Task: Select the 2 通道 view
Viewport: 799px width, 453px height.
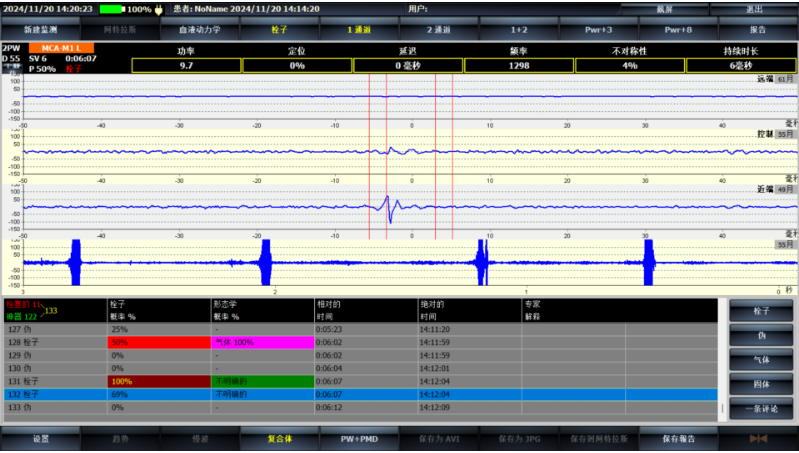Action: (439, 30)
